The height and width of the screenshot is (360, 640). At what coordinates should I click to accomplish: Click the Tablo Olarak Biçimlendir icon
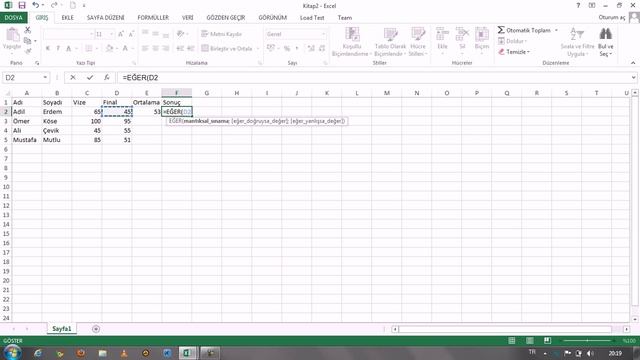click(x=390, y=34)
